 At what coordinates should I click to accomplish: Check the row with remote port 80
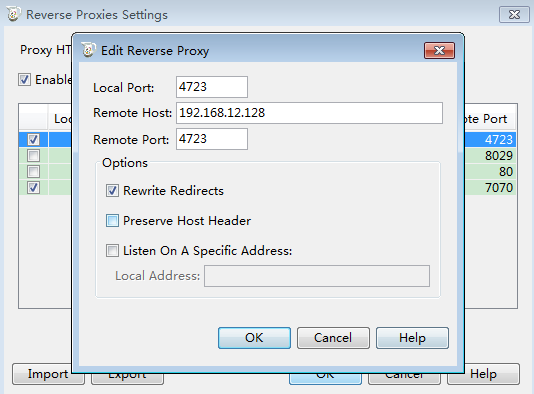point(33,171)
